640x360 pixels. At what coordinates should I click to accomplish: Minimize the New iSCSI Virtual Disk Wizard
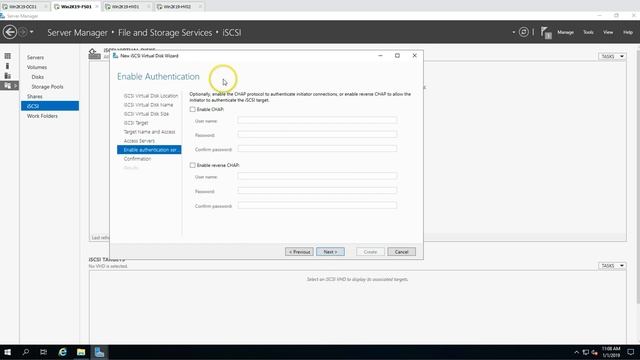380,56
